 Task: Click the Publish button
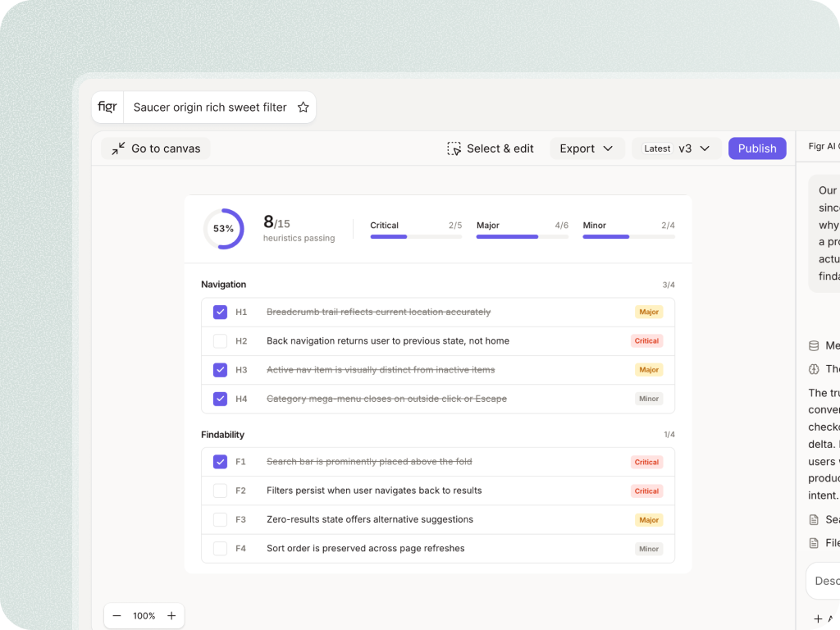point(757,148)
